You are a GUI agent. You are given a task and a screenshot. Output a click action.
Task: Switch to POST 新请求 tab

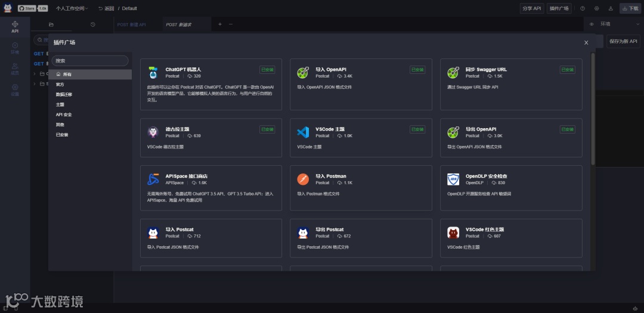[x=187, y=24]
